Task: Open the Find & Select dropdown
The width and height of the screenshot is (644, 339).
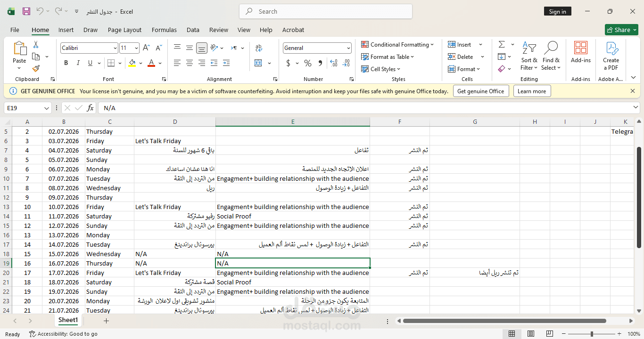Action: click(551, 56)
